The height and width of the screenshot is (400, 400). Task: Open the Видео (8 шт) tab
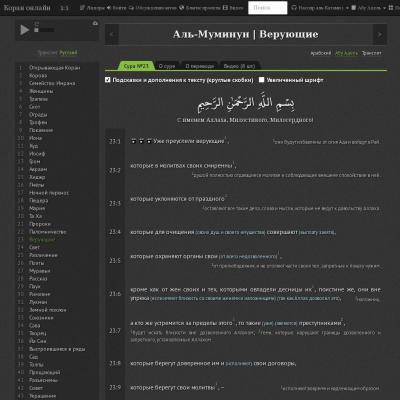[x=239, y=66]
